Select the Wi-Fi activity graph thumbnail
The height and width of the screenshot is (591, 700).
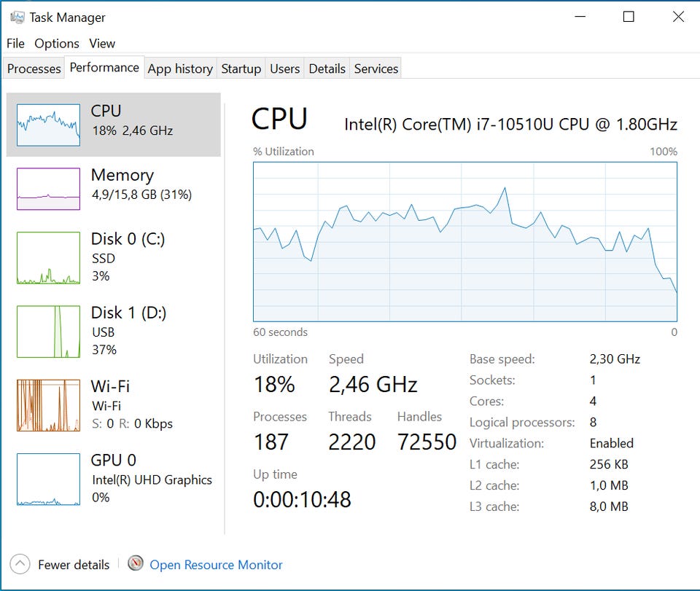[x=48, y=405]
